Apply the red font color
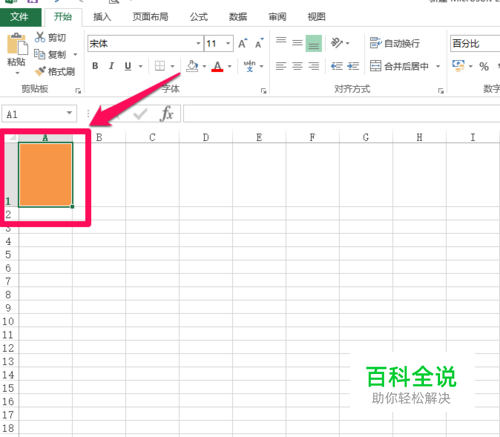The height and width of the screenshot is (437, 500). tap(217, 66)
